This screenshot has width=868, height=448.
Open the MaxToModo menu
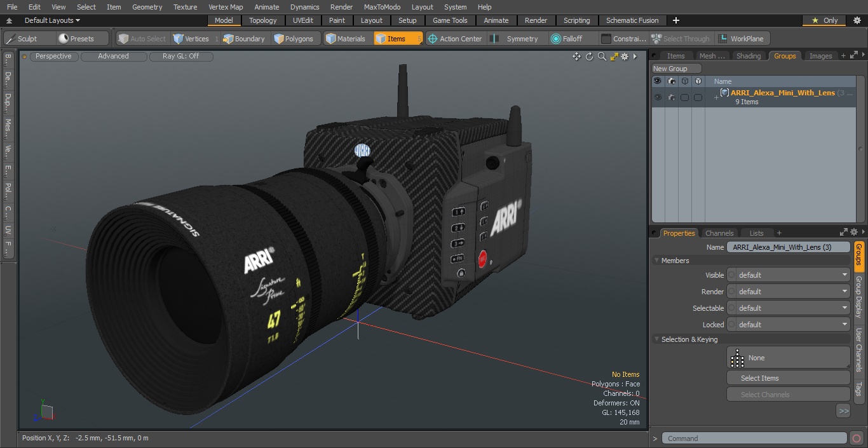(382, 7)
